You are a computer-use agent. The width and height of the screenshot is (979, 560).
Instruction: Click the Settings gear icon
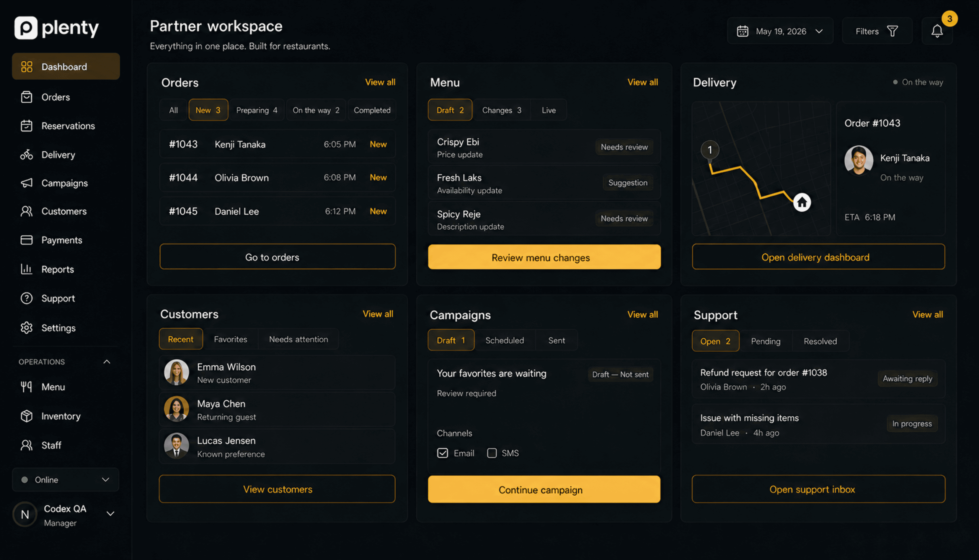27,328
